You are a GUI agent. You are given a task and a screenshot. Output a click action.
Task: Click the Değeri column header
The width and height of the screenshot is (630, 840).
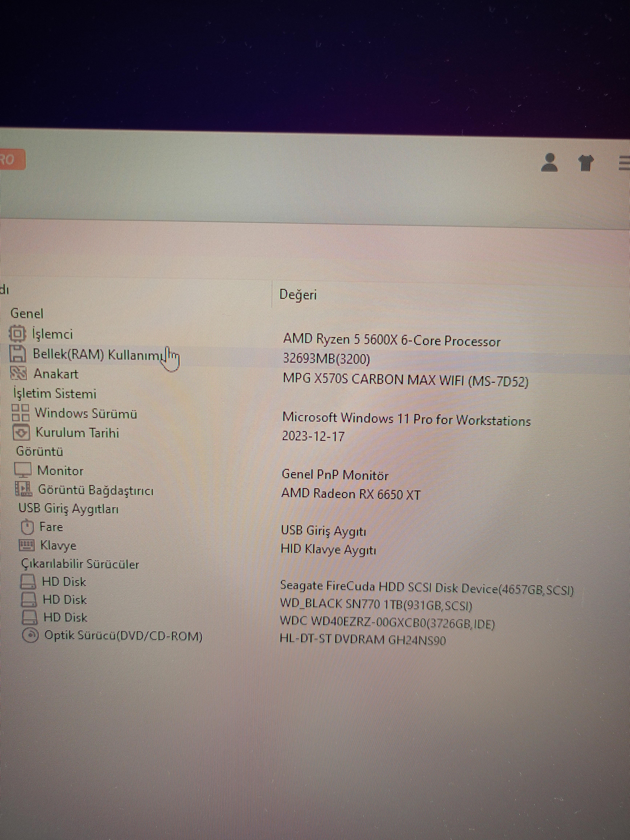pyautogui.click(x=298, y=294)
